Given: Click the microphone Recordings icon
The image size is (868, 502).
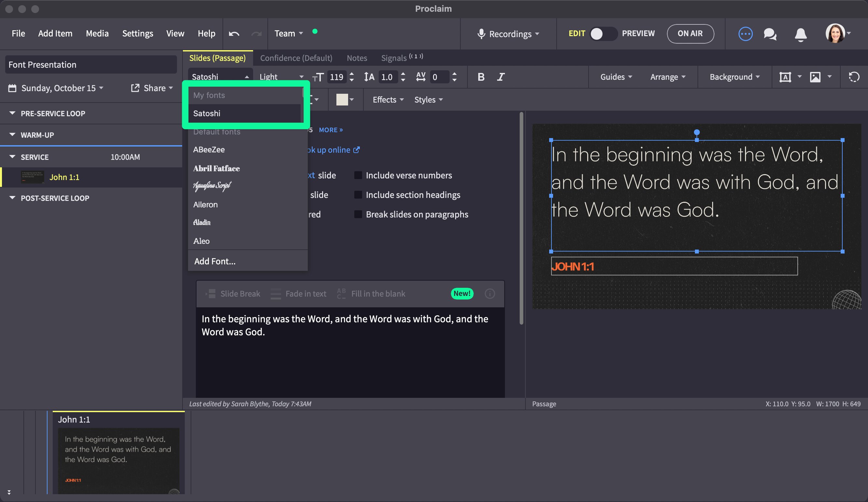Looking at the screenshot, I should pos(481,34).
